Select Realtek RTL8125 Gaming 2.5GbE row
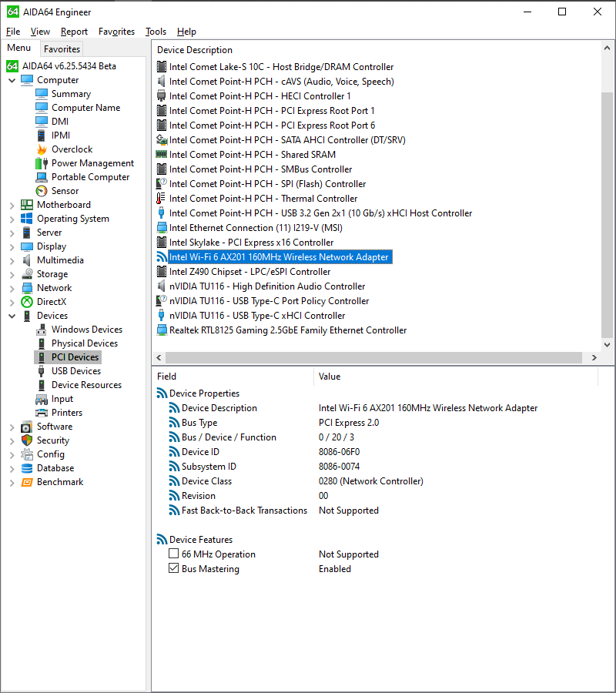The image size is (616, 693). pyautogui.click(x=288, y=330)
